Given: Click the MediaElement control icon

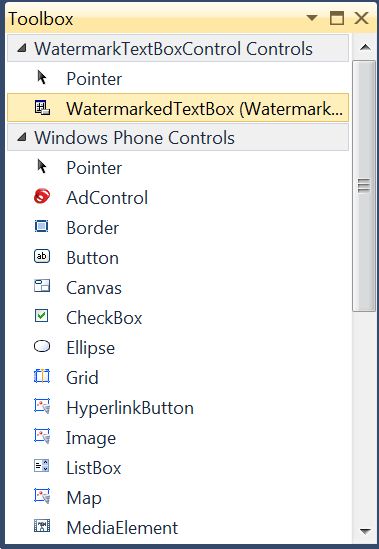Looking at the screenshot, I should (x=42, y=526).
